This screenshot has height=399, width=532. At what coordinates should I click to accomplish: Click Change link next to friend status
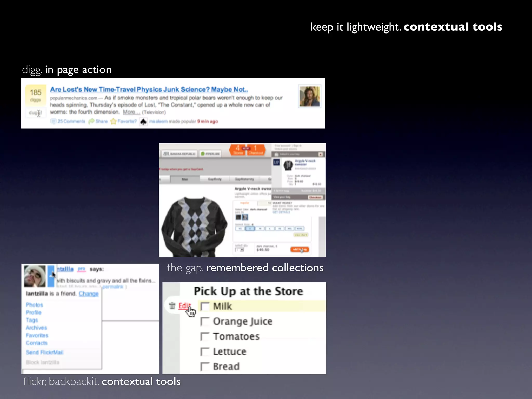click(x=89, y=294)
